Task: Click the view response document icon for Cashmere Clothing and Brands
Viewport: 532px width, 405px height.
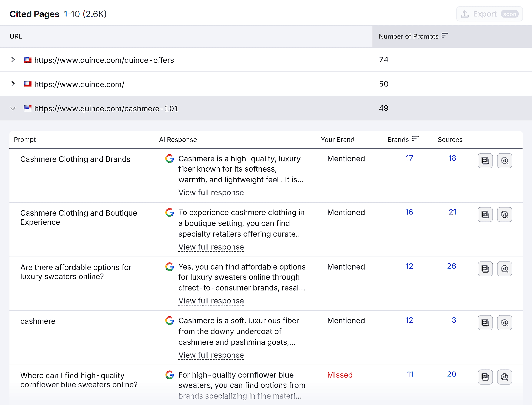Action: point(485,161)
